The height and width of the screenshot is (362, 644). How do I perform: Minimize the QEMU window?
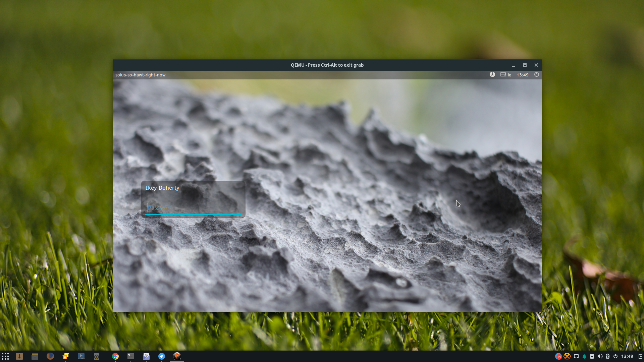[x=514, y=65]
